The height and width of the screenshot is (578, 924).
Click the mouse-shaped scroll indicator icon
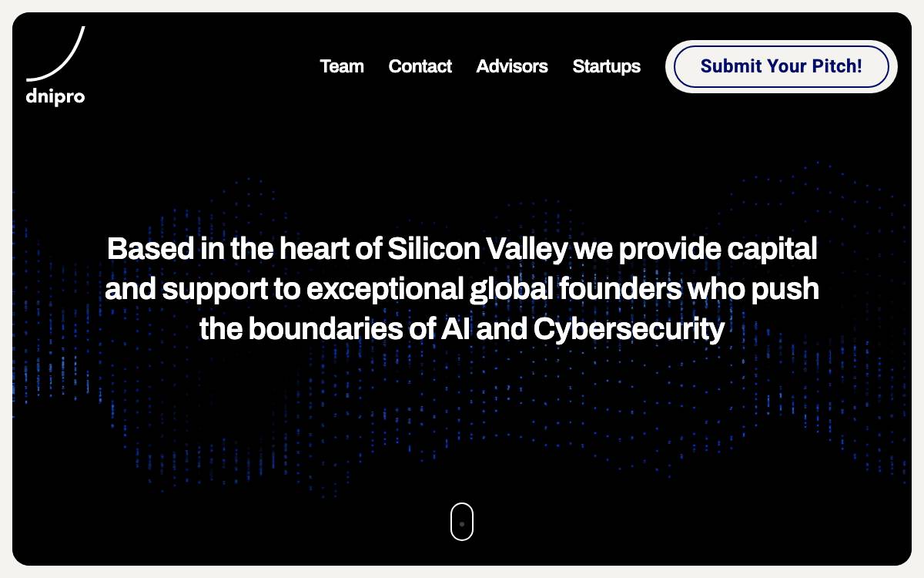pyautogui.click(x=461, y=522)
